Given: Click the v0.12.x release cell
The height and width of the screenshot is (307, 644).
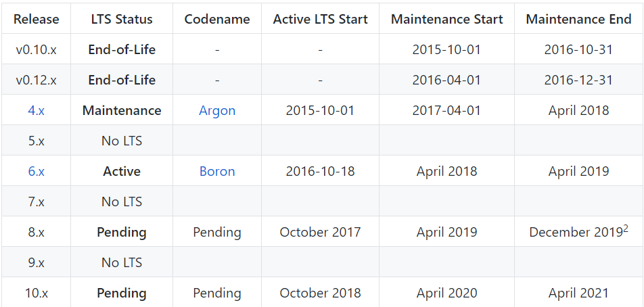Looking at the screenshot, I should (x=36, y=80).
